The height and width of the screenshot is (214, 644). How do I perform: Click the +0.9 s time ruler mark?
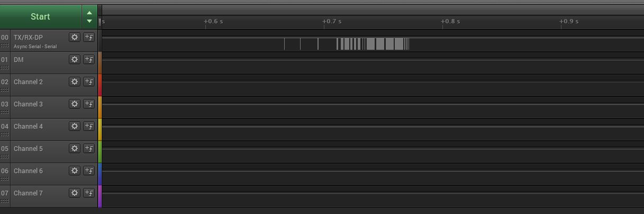pyautogui.click(x=569, y=22)
